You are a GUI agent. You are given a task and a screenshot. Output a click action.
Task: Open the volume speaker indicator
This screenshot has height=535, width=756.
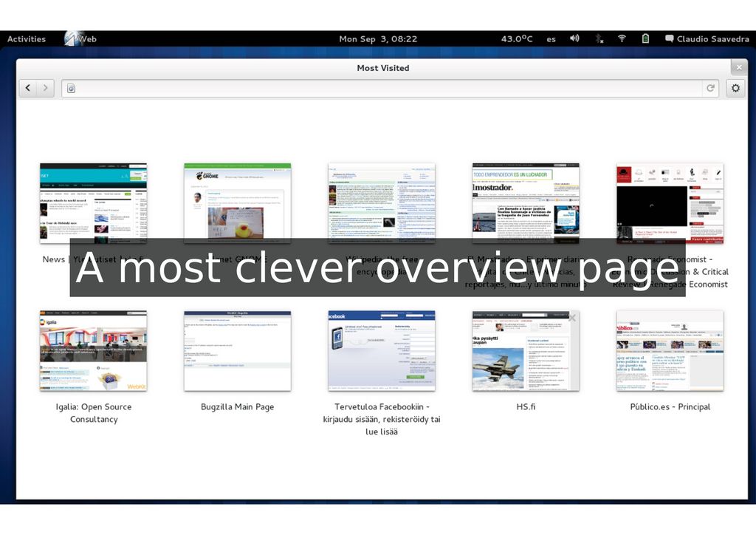tap(574, 38)
